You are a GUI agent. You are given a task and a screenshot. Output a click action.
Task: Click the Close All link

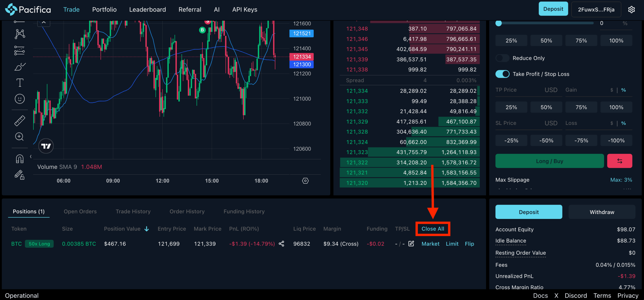pyautogui.click(x=433, y=229)
